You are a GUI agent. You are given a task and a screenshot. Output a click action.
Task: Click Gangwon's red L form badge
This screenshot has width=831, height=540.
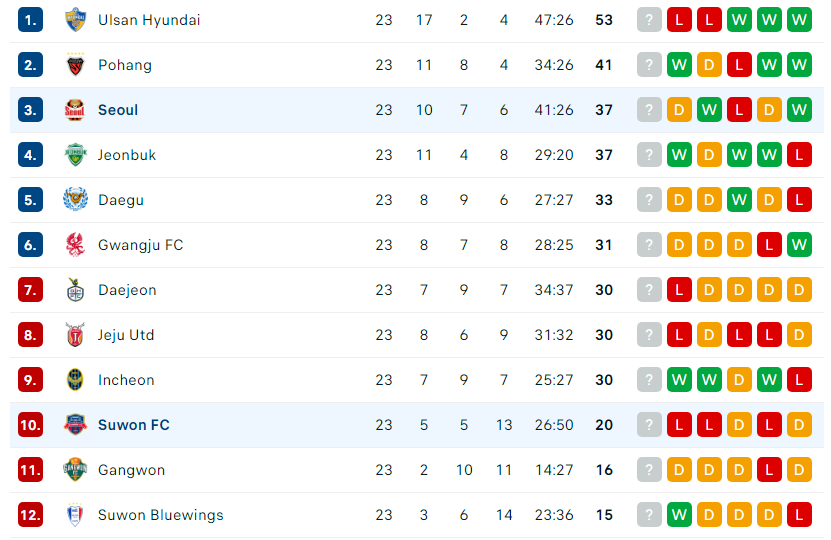click(x=769, y=470)
